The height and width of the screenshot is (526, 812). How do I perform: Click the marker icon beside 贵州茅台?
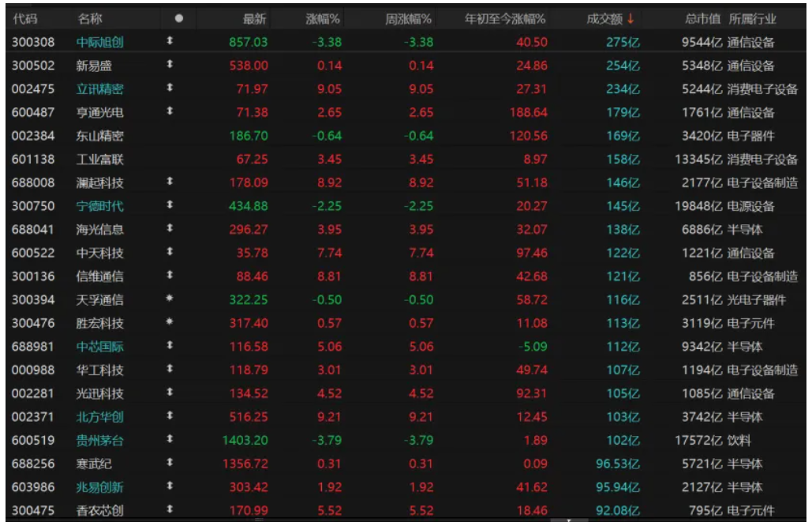169,440
